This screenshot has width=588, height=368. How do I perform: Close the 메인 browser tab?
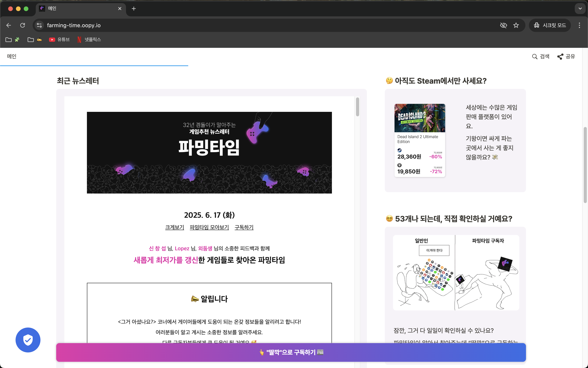tap(120, 9)
